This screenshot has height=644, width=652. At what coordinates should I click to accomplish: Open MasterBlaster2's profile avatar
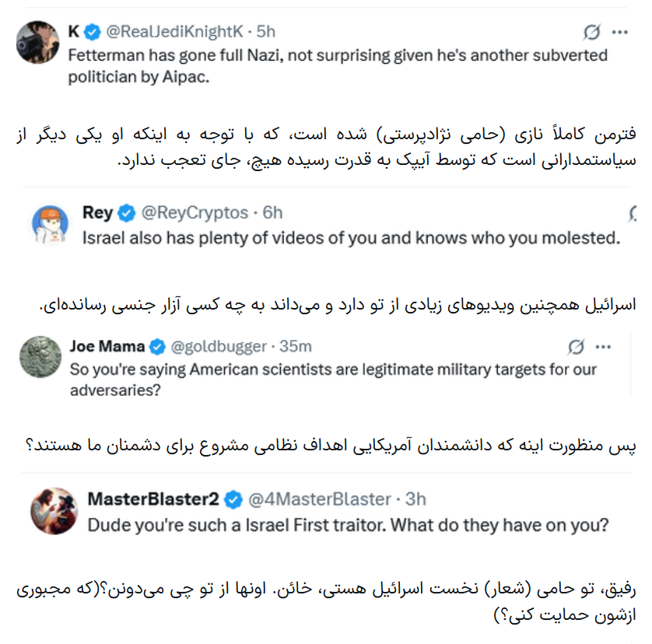tap(54, 511)
